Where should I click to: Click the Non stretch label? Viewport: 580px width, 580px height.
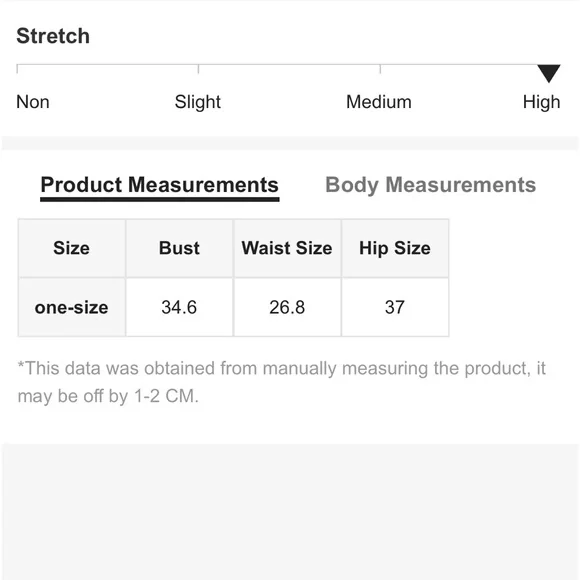[x=33, y=102]
